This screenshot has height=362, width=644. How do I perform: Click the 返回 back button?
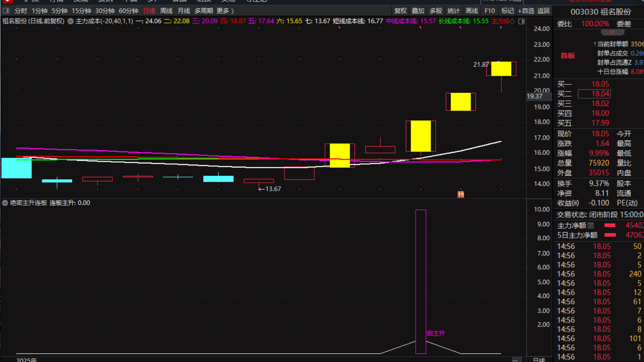[x=543, y=11]
